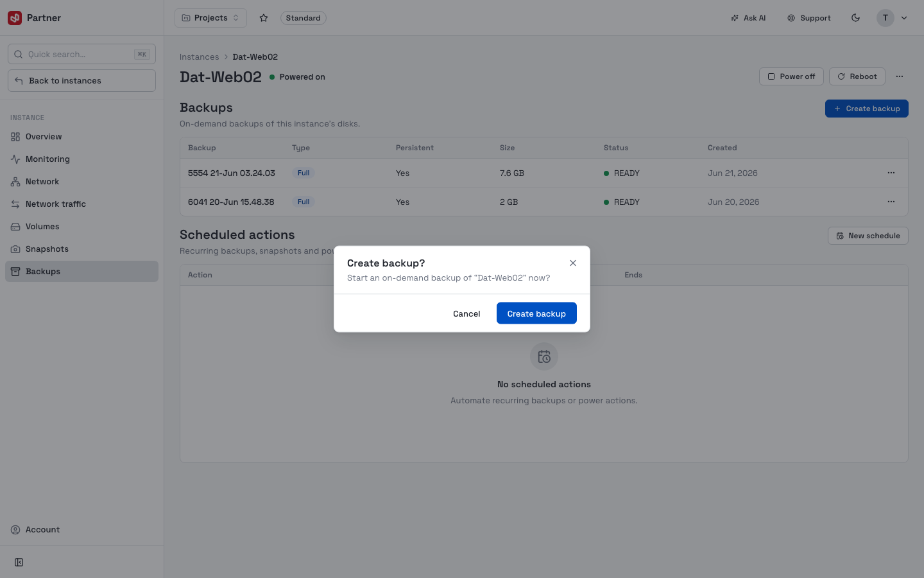Reboot the instance
The height and width of the screenshot is (578, 924).
[x=857, y=76]
